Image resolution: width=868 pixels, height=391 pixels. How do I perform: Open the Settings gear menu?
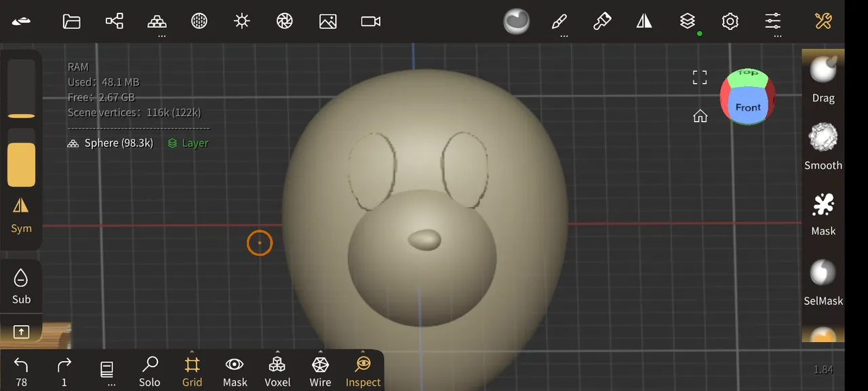[730, 21]
